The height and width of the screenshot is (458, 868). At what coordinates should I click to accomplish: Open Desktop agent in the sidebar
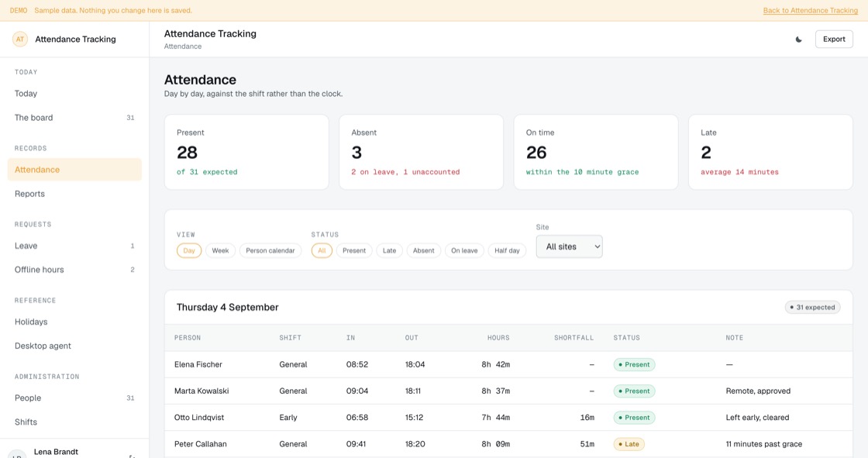[x=74, y=346]
